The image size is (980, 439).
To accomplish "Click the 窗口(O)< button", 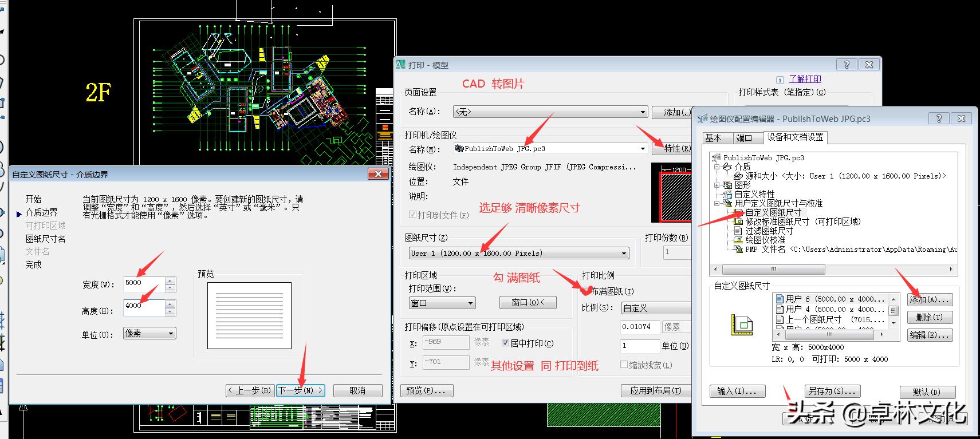I will point(528,302).
